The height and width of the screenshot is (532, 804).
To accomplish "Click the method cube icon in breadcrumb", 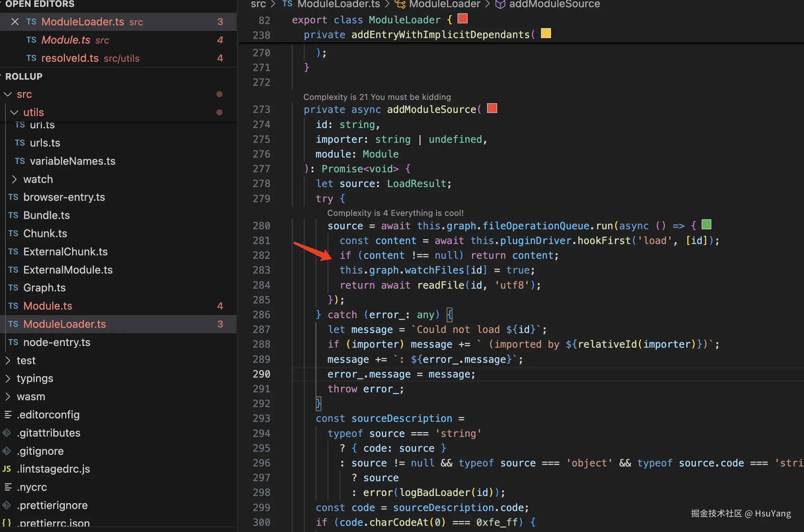I will click(500, 4).
